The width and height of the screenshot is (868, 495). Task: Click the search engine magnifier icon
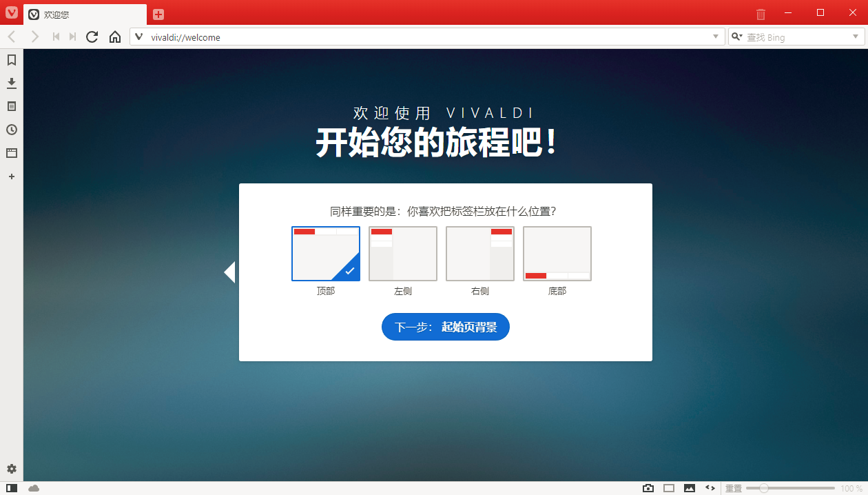737,37
